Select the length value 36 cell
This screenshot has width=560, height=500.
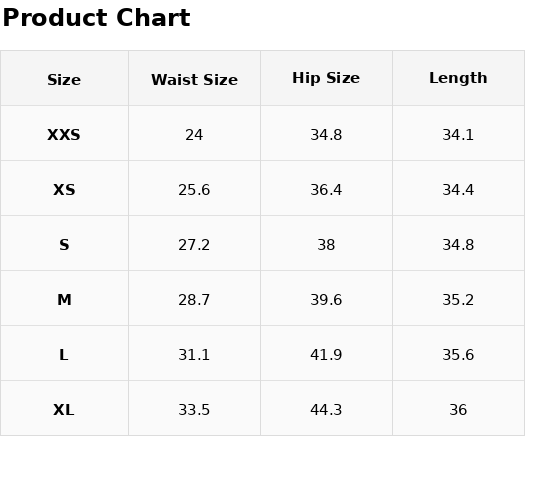[459, 408]
